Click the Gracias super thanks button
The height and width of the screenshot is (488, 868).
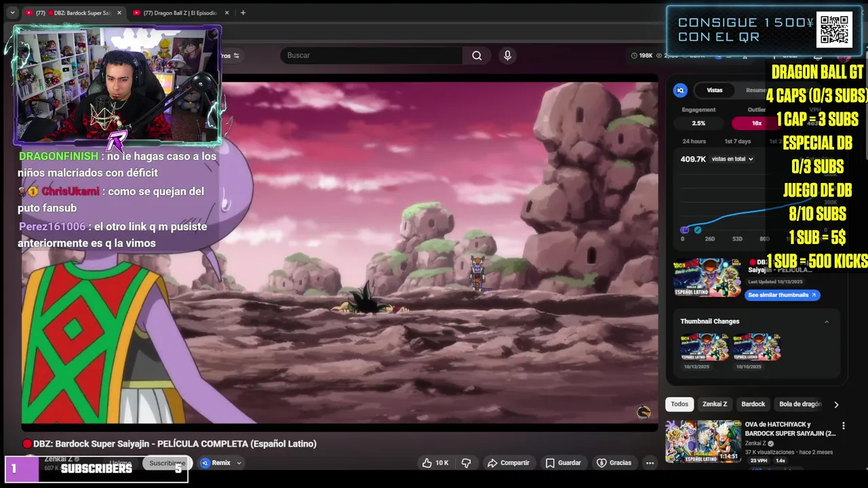click(x=614, y=463)
